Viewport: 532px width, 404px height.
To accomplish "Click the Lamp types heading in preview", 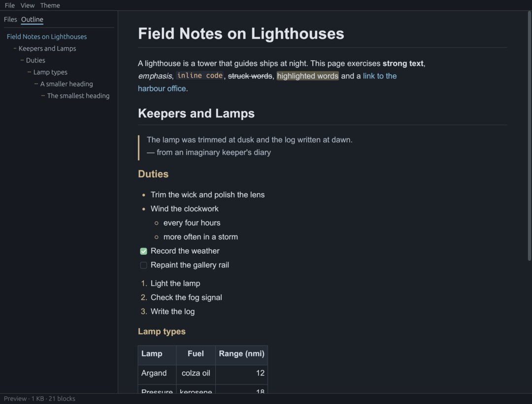I will click(x=162, y=332).
